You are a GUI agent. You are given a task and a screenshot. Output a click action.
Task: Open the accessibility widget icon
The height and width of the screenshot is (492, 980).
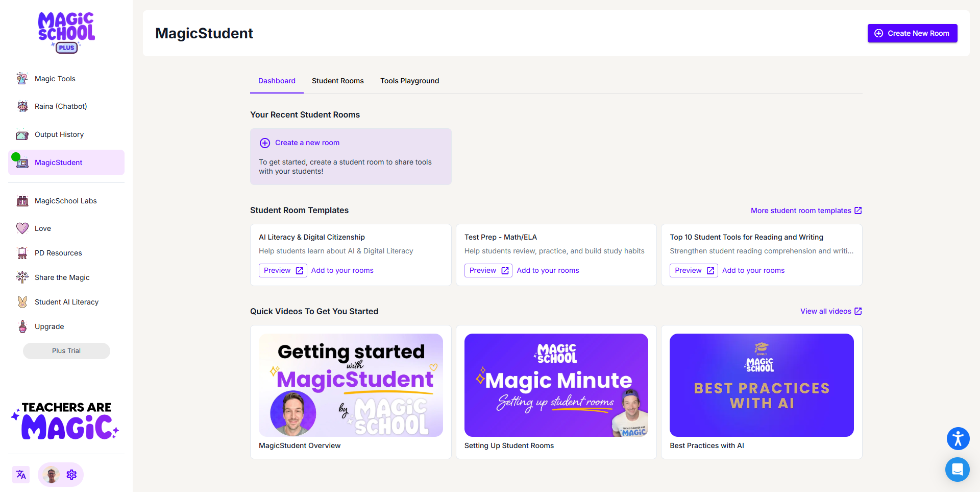pos(958,438)
